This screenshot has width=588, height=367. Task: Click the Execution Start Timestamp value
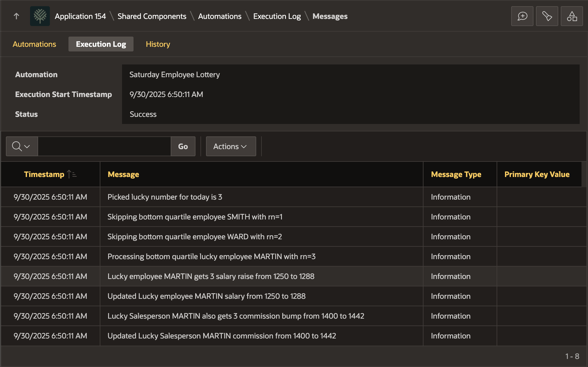(166, 94)
